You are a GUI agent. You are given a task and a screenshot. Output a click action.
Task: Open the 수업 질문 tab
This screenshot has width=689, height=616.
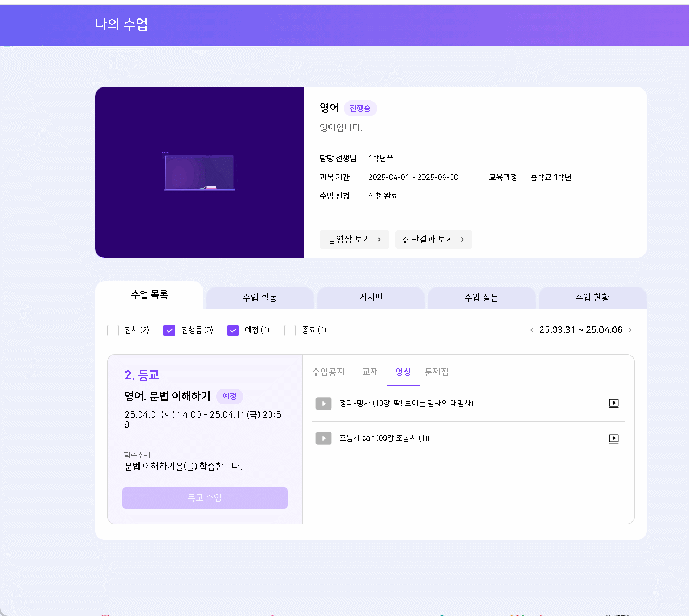coord(482,298)
